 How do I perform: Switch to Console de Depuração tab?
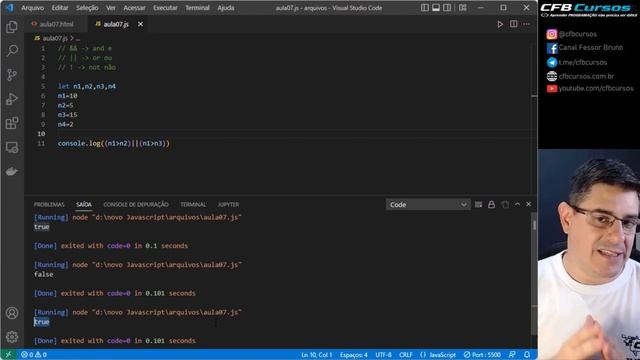[x=136, y=204]
